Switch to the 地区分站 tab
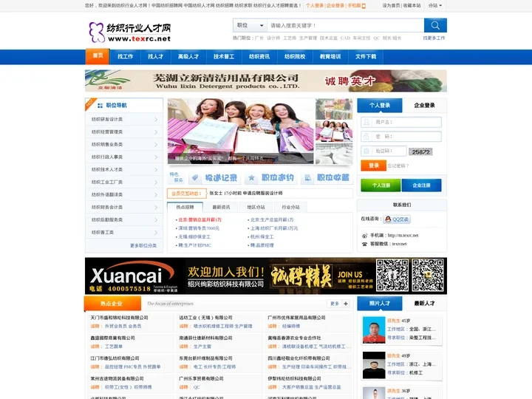 [x=256, y=207]
